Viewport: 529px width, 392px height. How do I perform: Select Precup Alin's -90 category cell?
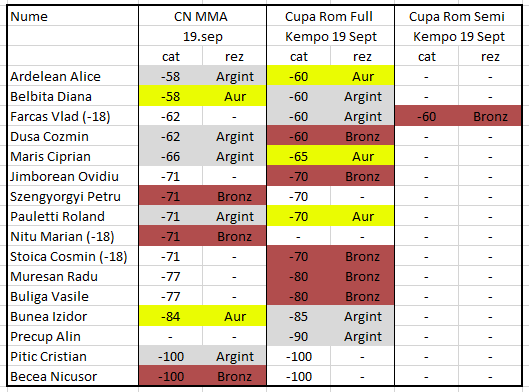click(x=299, y=336)
